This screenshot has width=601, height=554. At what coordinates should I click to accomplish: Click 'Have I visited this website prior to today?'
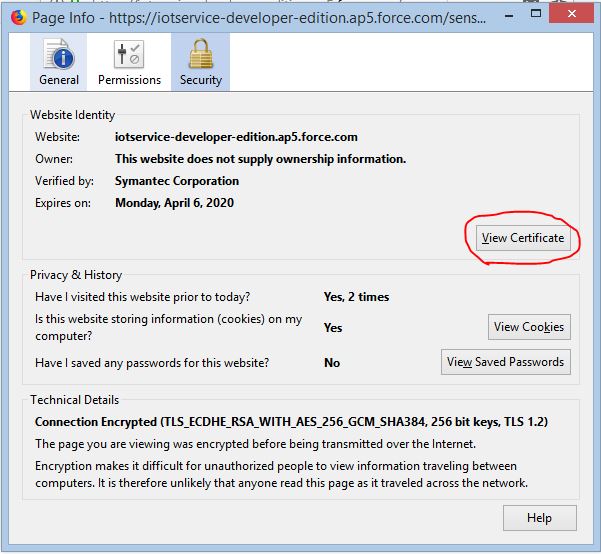pos(143,297)
